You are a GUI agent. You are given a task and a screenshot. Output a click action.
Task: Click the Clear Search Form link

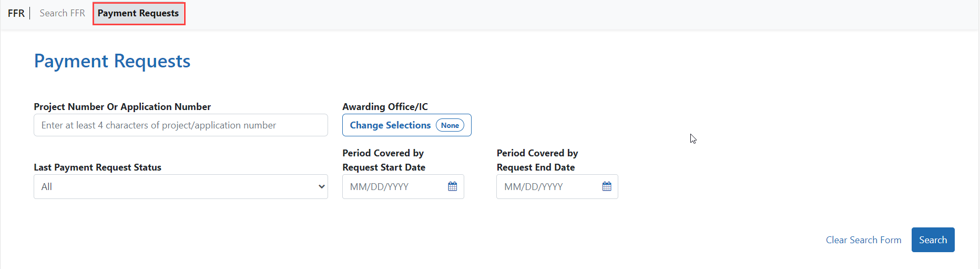(863, 240)
